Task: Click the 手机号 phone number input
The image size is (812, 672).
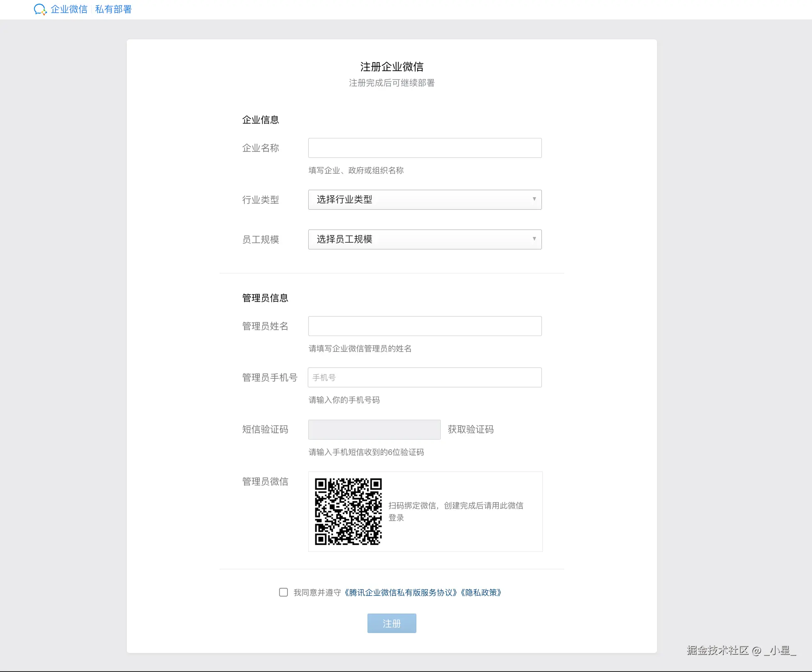Action: (x=425, y=377)
